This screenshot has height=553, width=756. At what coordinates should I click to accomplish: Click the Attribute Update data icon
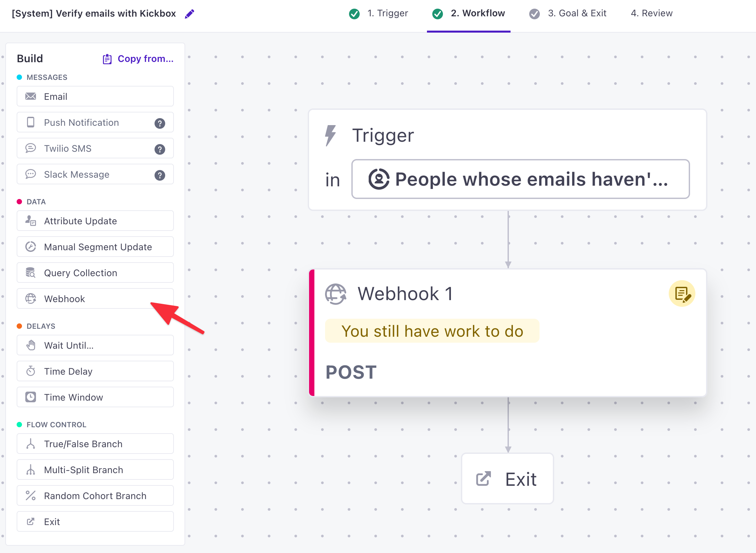(x=31, y=221)
